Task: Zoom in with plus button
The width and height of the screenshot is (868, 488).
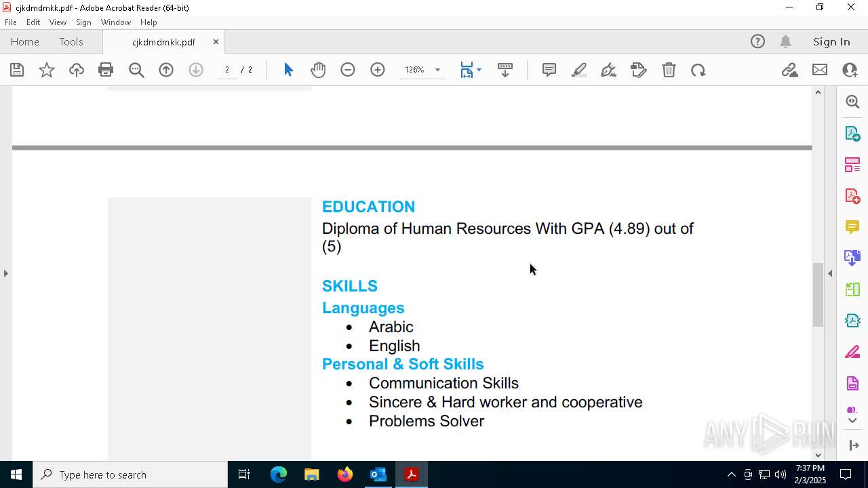Action: point(378,70)
